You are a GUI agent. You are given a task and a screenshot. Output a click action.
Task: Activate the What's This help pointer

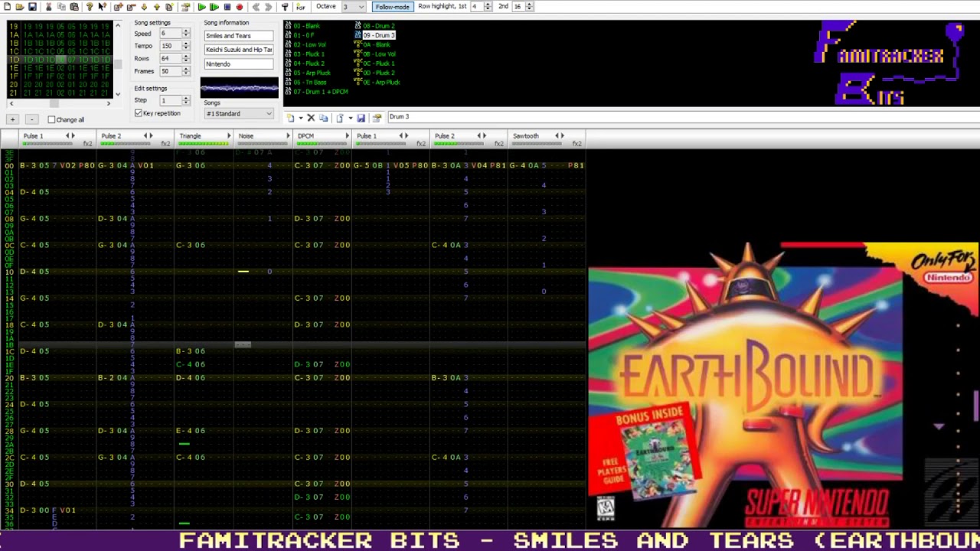pyautogui.click(x=103, y=7)
